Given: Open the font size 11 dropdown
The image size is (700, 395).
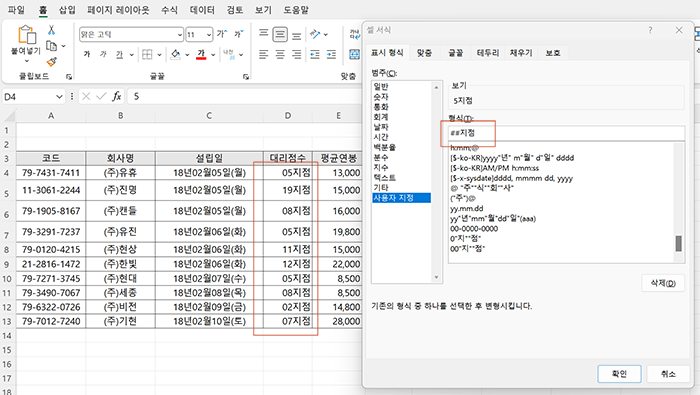Looking at the screenshot, I should 208,34.
